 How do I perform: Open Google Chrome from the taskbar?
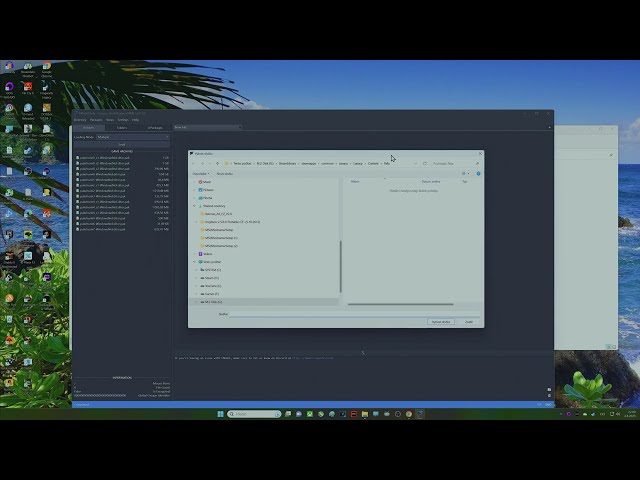409,414
